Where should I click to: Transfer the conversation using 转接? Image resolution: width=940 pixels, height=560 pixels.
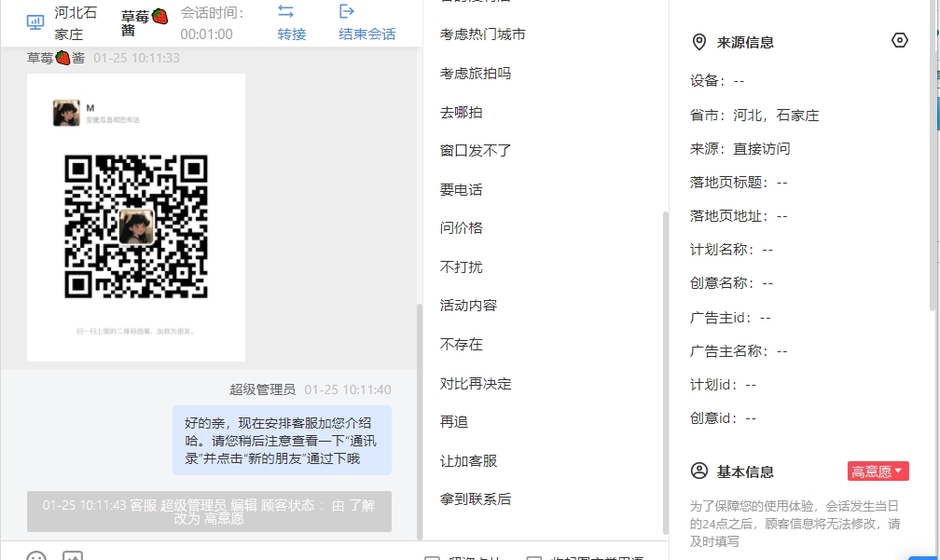coord(292,22)
